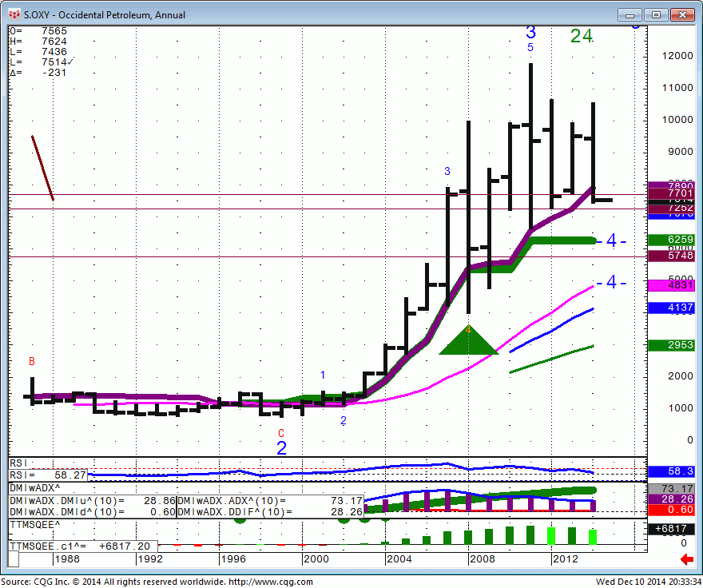Click the 4831 magenta price tag

[671, 285]
